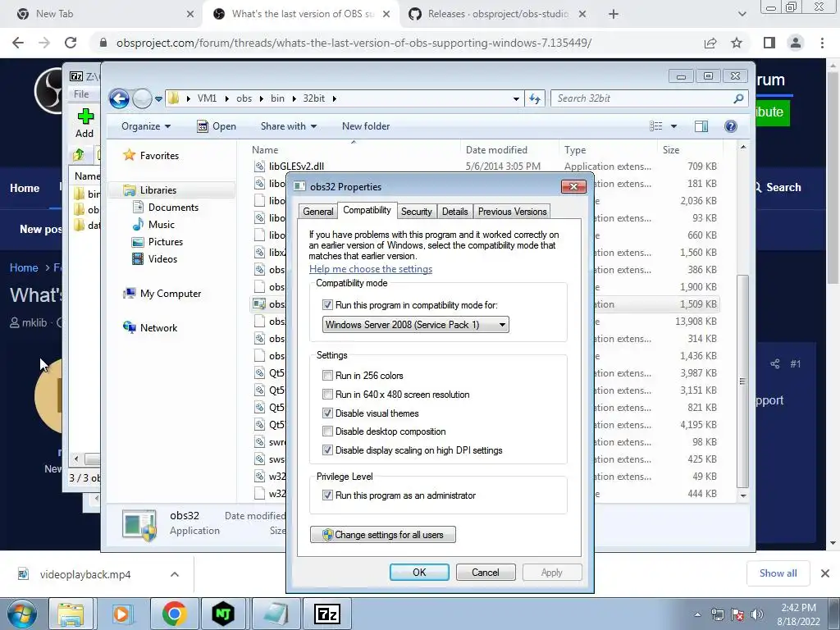This screenshot has height=630, width=840.
Task: Click the Explorer back arrow button
Action: (x=120, y=98)
